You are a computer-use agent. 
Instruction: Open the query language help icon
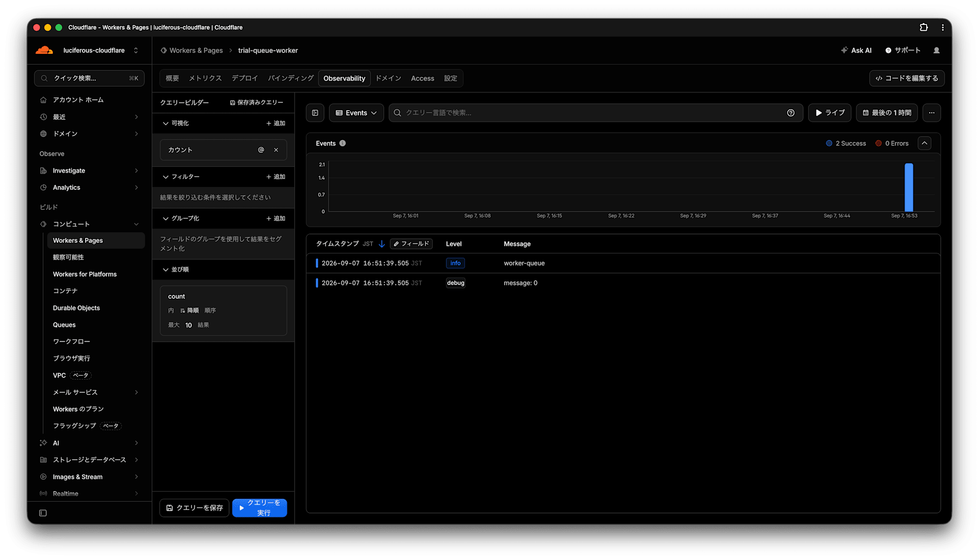791,113
